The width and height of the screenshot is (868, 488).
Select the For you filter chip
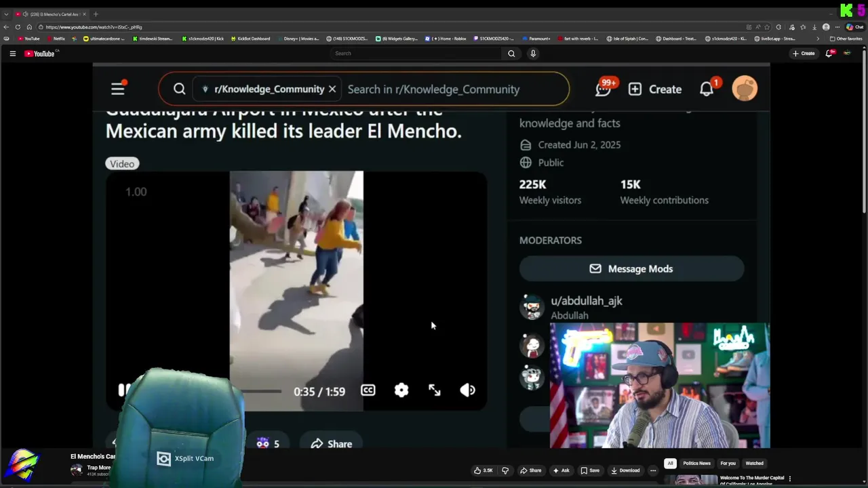click(x=728, y=464)
